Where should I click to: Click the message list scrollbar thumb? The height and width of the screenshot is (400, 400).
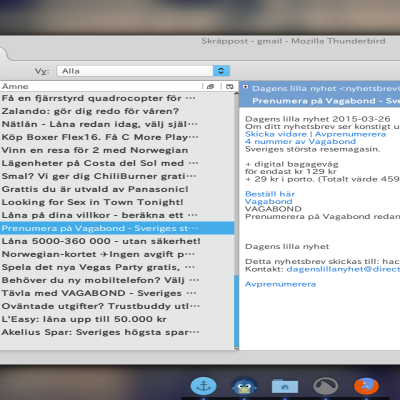click(x=237, y=311)
